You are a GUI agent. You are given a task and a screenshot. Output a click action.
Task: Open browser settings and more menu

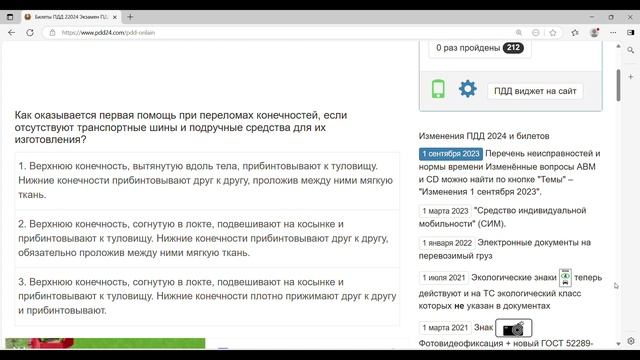613,33
